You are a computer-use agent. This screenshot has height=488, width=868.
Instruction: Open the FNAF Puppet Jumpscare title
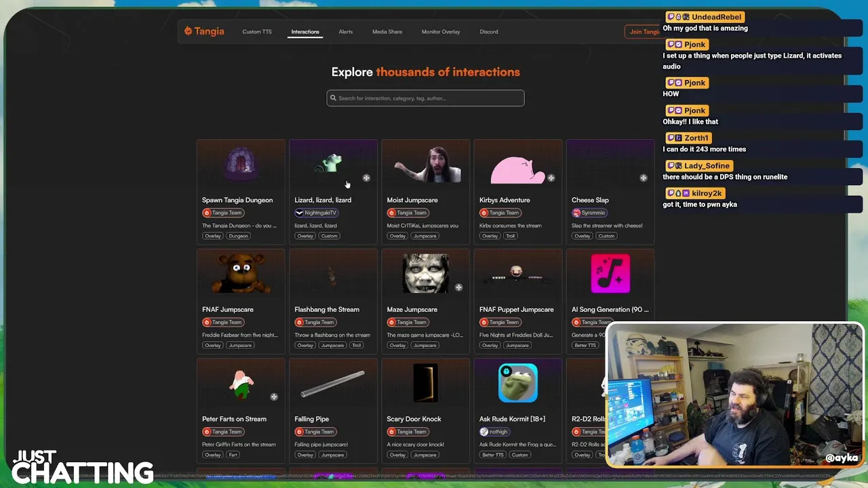517,310
